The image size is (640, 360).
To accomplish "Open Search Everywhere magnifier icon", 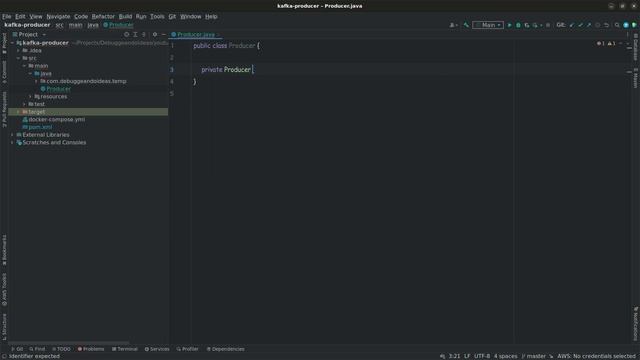I will [617, 25].
